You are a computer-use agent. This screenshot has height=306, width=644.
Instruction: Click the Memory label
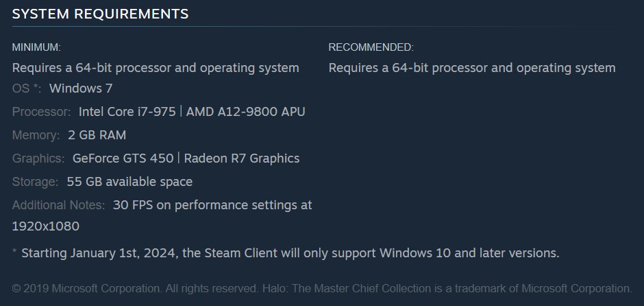pyautogui.click(x=36, y=135)
